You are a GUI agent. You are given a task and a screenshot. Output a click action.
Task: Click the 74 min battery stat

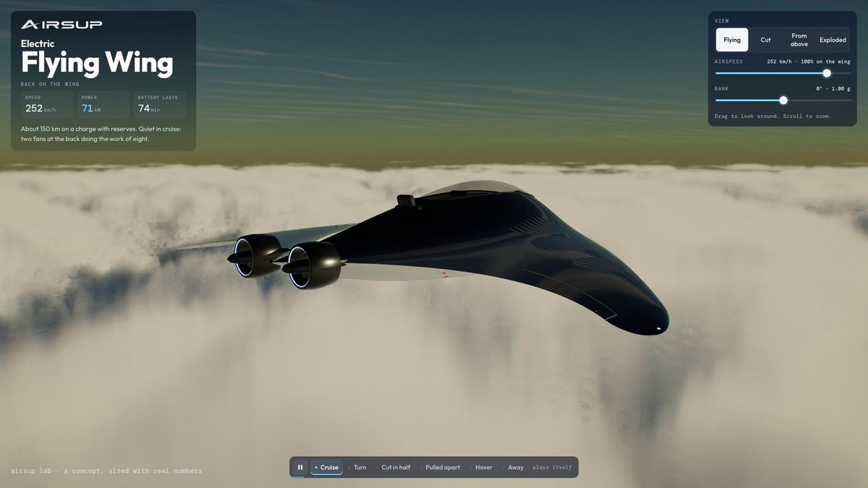159,105
